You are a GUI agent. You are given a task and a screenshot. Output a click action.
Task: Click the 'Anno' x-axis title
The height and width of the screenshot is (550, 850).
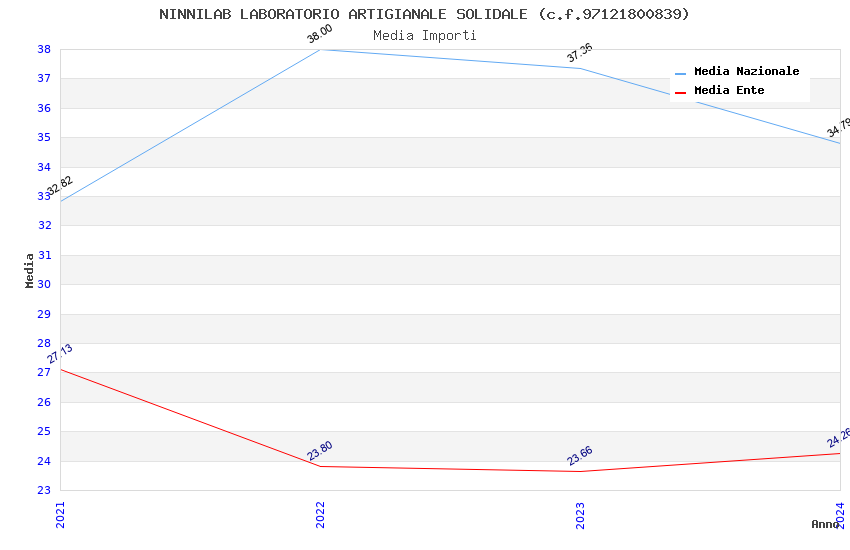(x=825, y=524)
